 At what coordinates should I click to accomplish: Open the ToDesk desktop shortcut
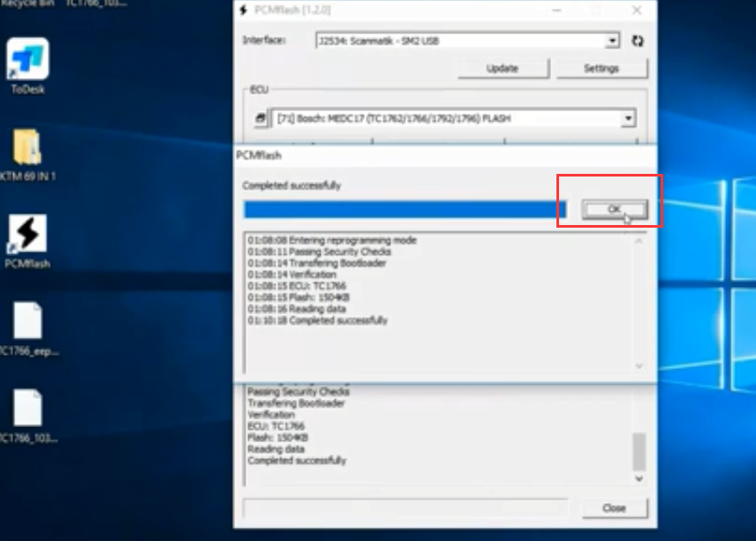point(27,65)
